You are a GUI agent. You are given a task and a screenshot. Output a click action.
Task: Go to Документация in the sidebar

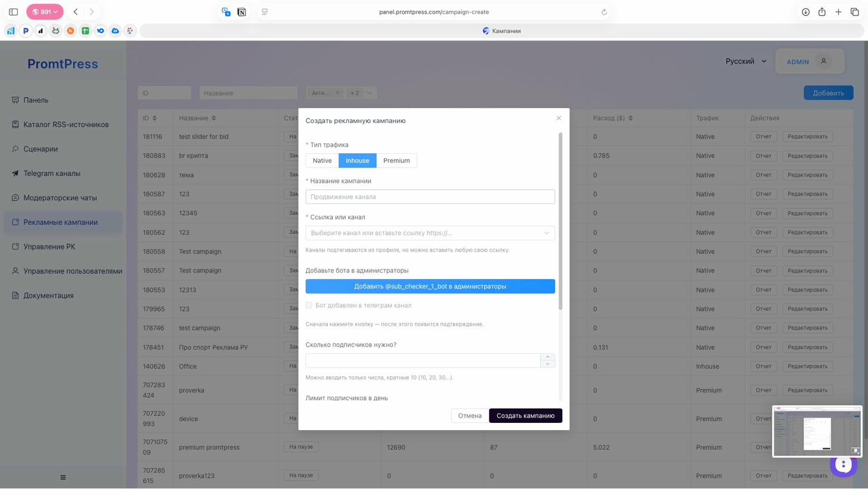click(48, 296)
